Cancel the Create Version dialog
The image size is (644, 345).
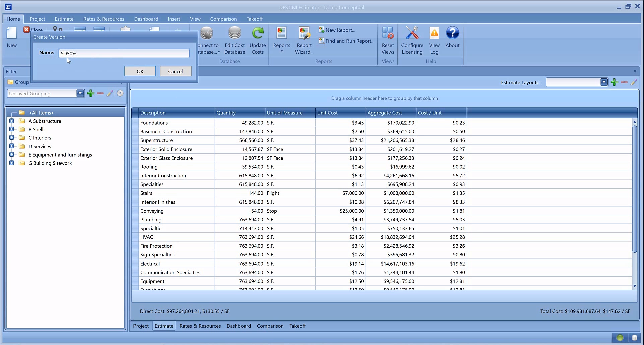point(175,71)
